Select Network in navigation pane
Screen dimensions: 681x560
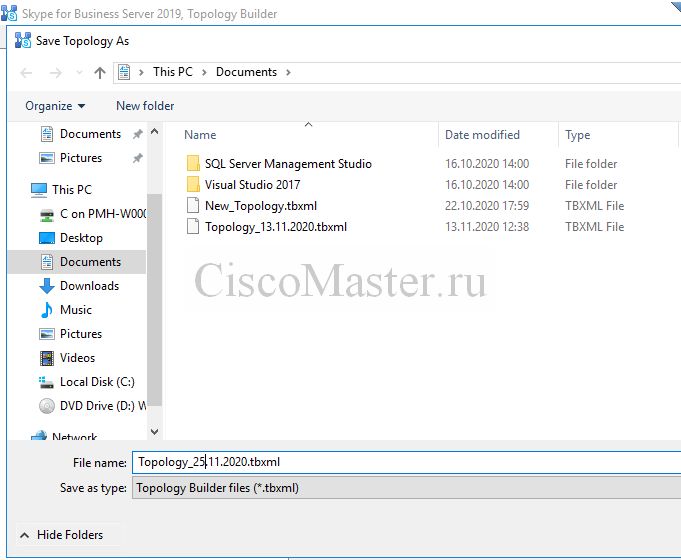[x=75, y=436]
